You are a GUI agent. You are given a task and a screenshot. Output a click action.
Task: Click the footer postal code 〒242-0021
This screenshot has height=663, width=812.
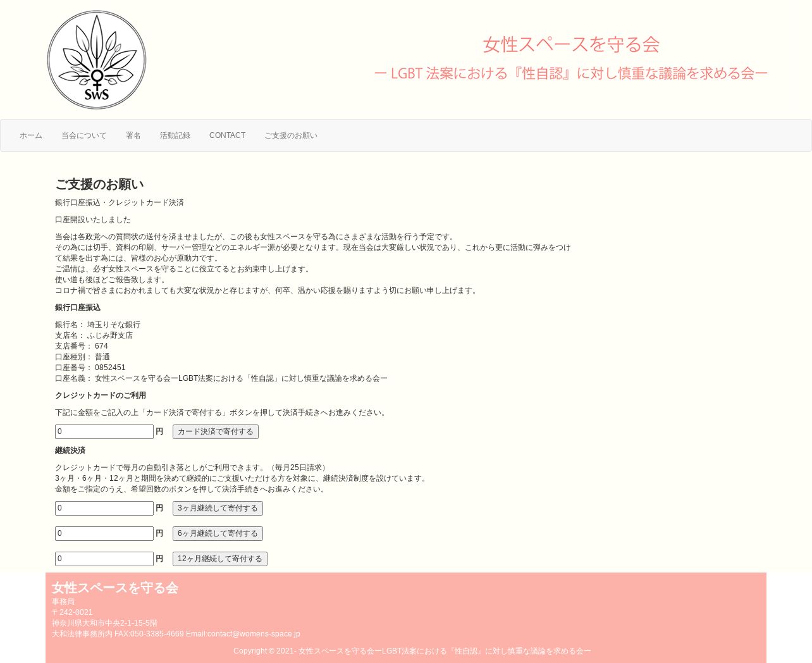point(72,612)
